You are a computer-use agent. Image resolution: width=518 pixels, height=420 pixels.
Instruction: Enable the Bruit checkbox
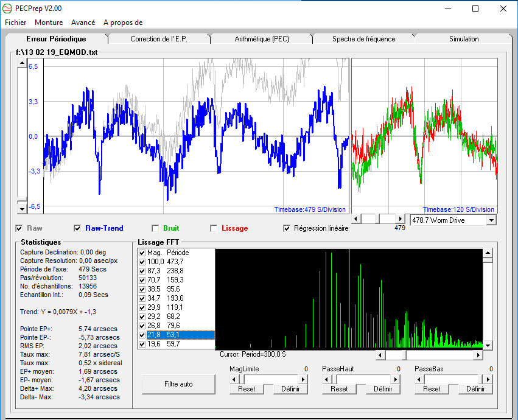click(x=155, y=229)
